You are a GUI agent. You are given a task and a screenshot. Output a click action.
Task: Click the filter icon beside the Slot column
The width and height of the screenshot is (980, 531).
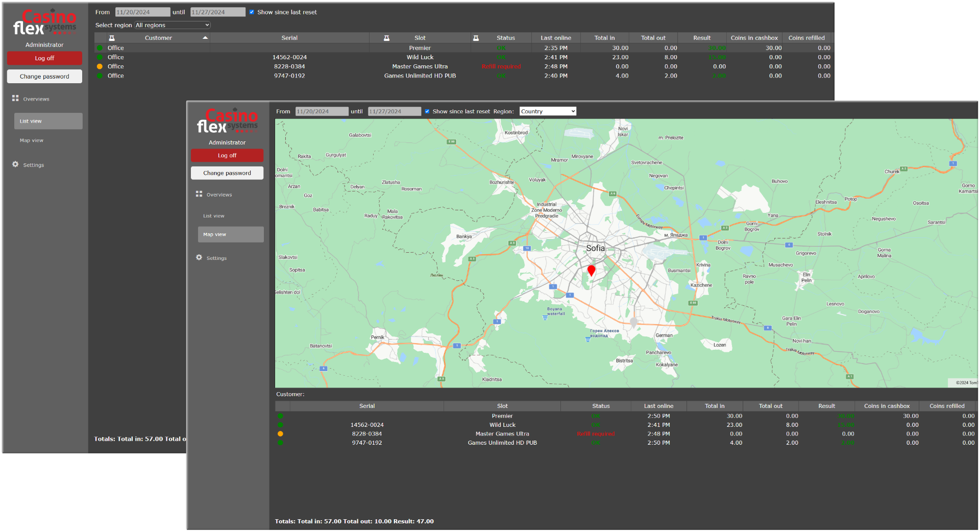[386, 38]
